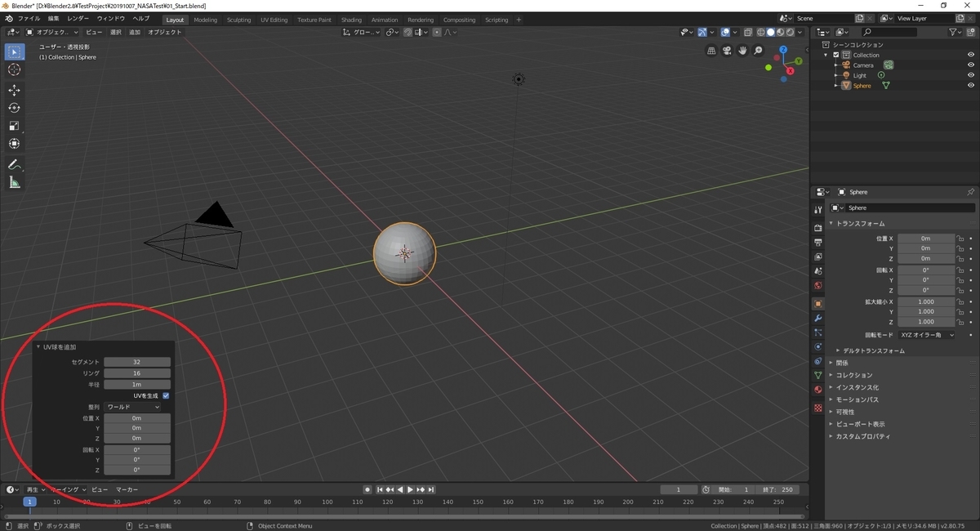Play the animation forward
The height and width of the screenshot is (531, 980).
410,489
